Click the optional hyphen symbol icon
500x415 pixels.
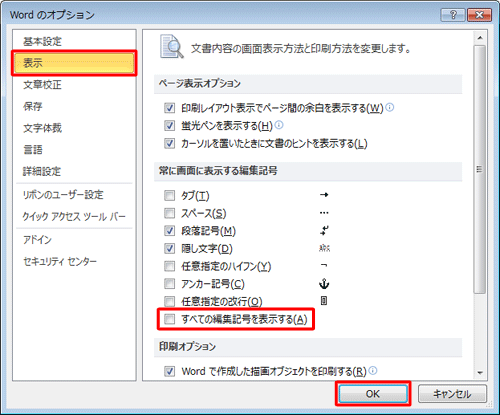pos(324,266)
